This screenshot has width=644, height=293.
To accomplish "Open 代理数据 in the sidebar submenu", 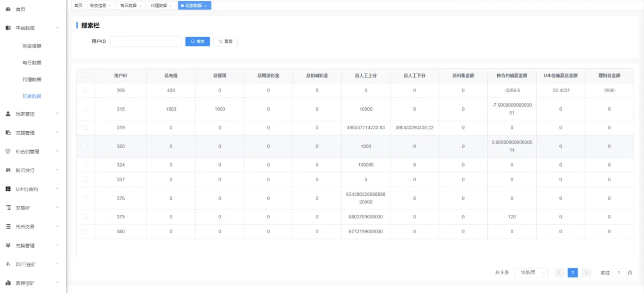I will pyautogui.click(x=32, y=80).
